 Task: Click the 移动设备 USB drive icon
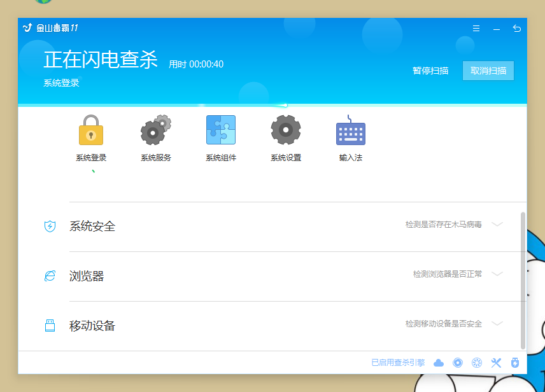click(x=50, y=326)
